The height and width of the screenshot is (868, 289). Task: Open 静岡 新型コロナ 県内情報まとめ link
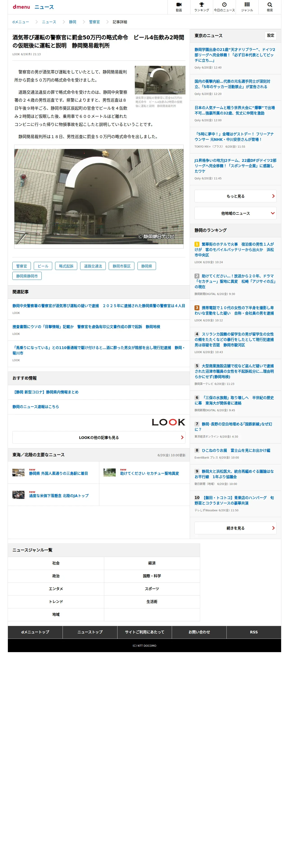(45, 392)
